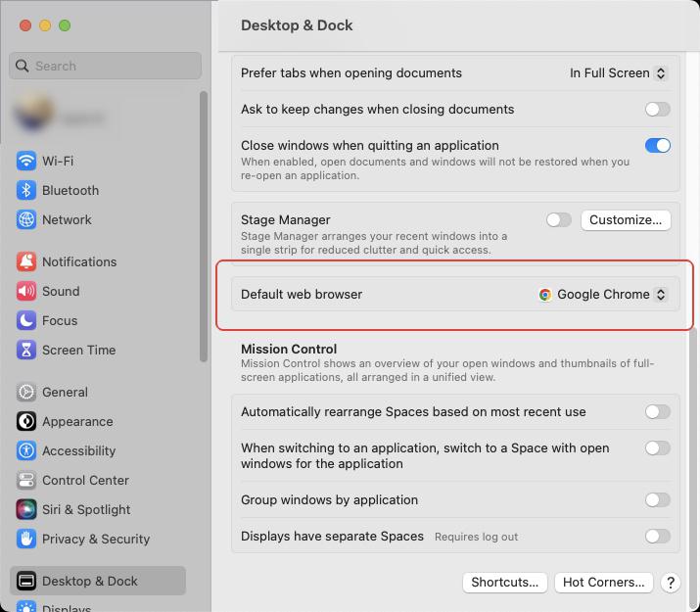
Task: Select the Focus moon icon
Action: (x=25, y=320)
